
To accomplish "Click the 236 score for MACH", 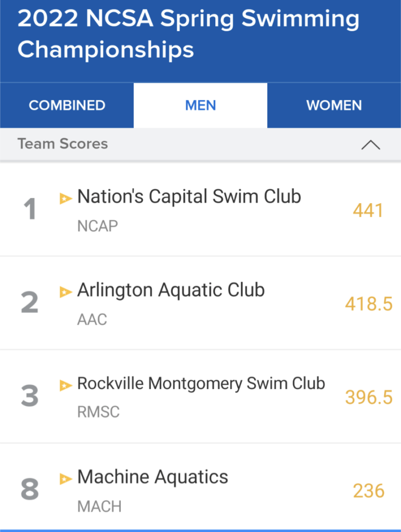I will (368, 491).
